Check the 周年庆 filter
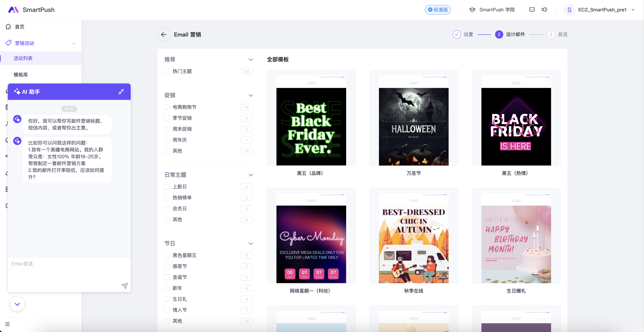The width and height of the screenshot is (644, 332). tap(167, 140)
